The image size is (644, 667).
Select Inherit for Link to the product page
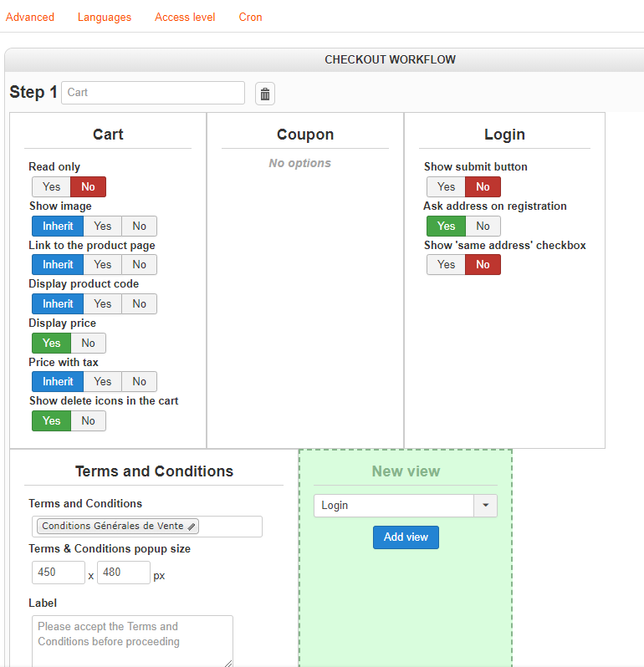point(58,265)
